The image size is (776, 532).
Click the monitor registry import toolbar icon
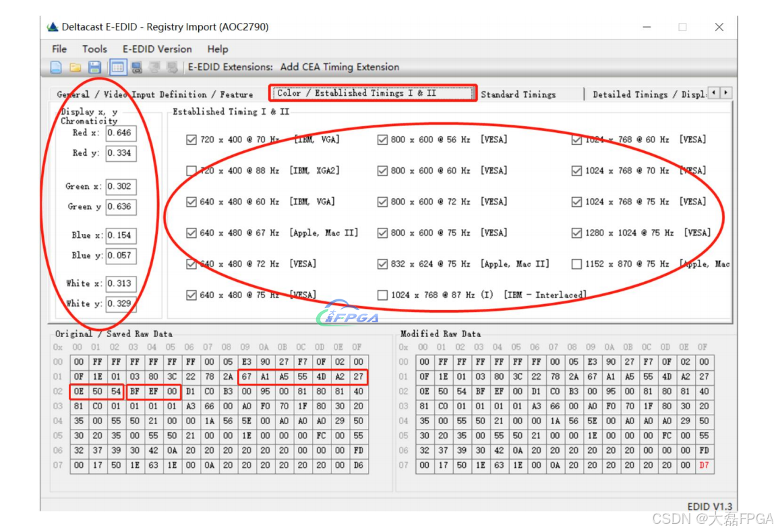[137, 67]
